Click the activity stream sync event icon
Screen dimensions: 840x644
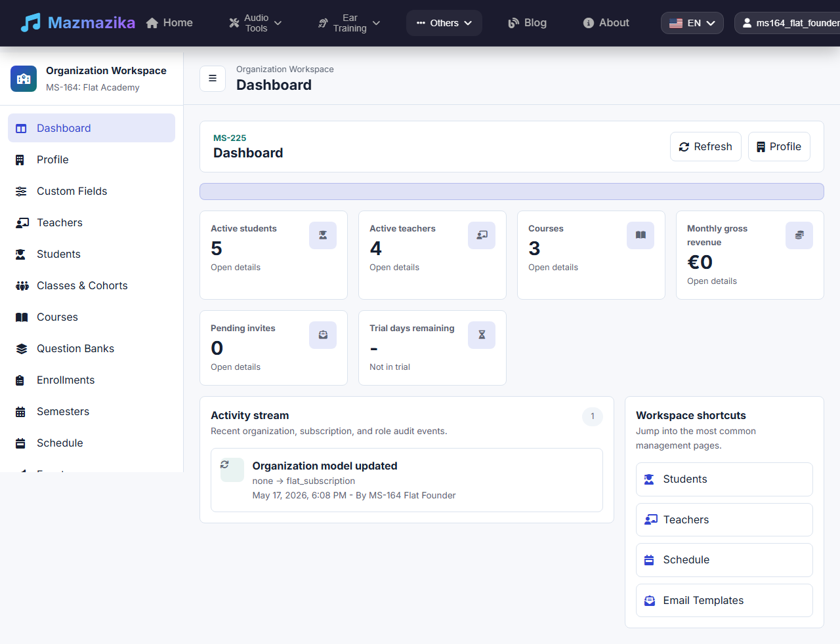click(224, 464)
